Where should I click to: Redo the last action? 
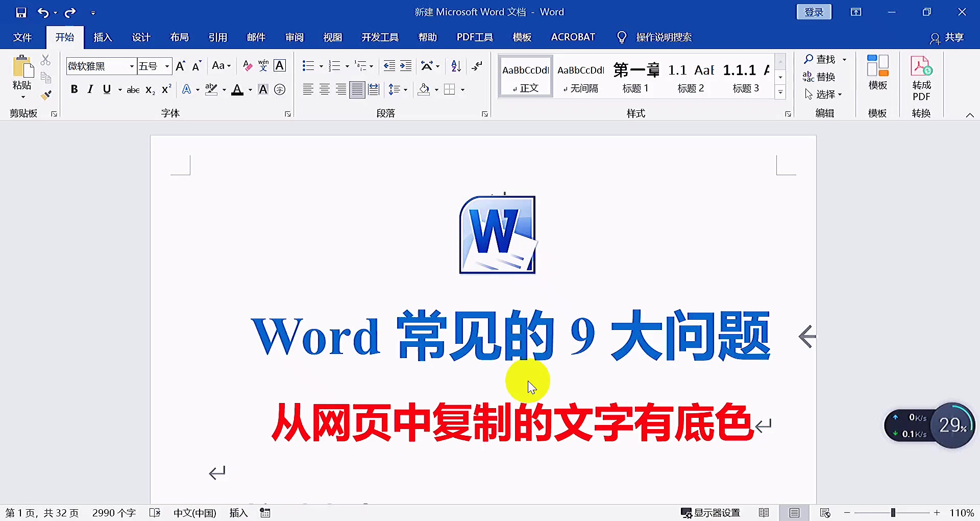pos(70,12)
